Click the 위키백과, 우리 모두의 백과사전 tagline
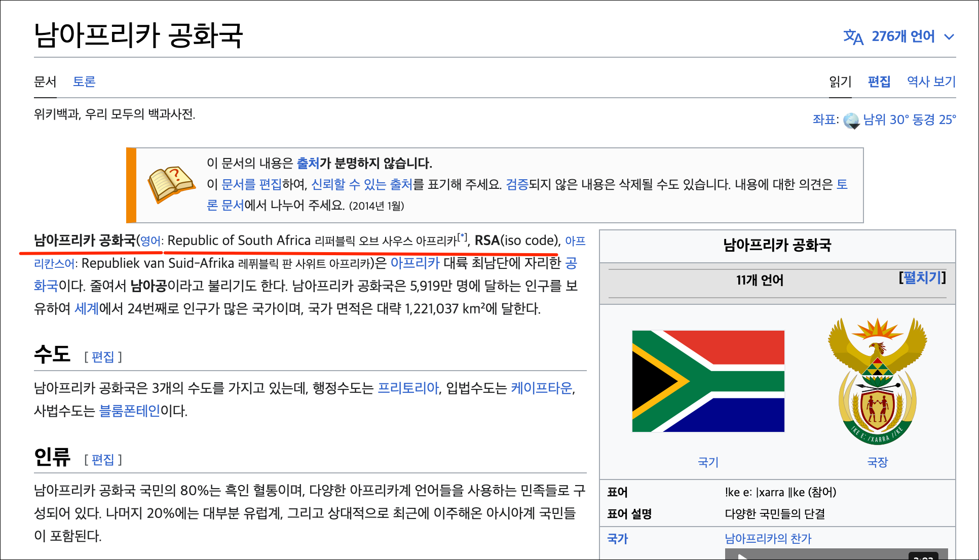Screen dimensions: 979x560 click(115, 114)
